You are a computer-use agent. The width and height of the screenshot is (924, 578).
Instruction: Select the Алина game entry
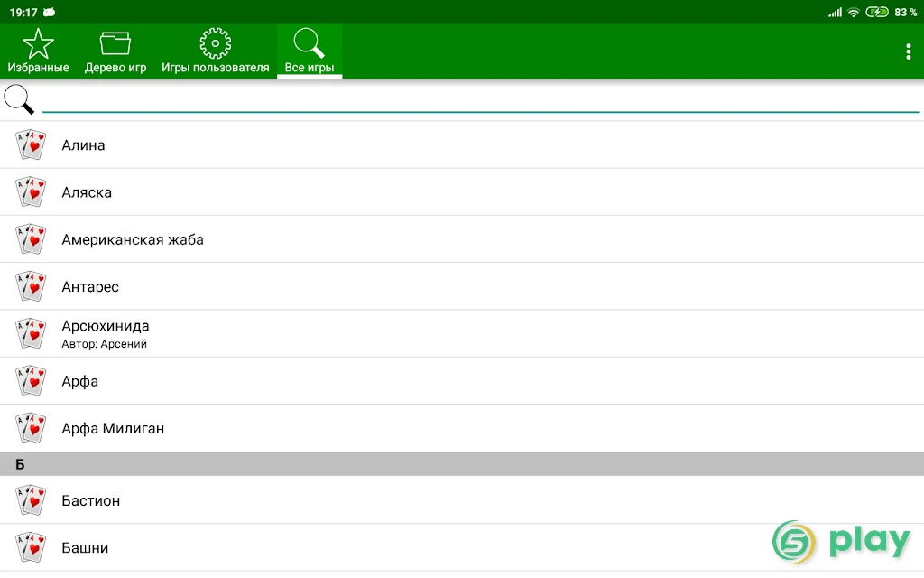[x=462, y=145]
